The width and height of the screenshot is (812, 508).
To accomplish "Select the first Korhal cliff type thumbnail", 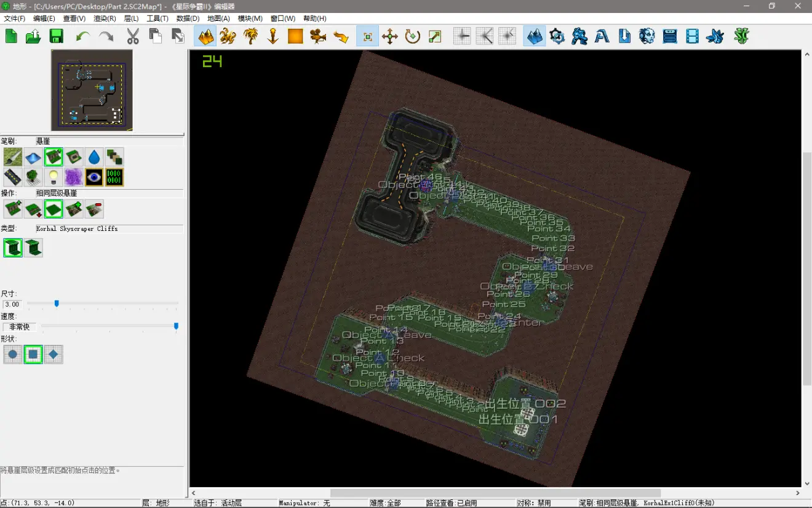I will click(13, 248).
